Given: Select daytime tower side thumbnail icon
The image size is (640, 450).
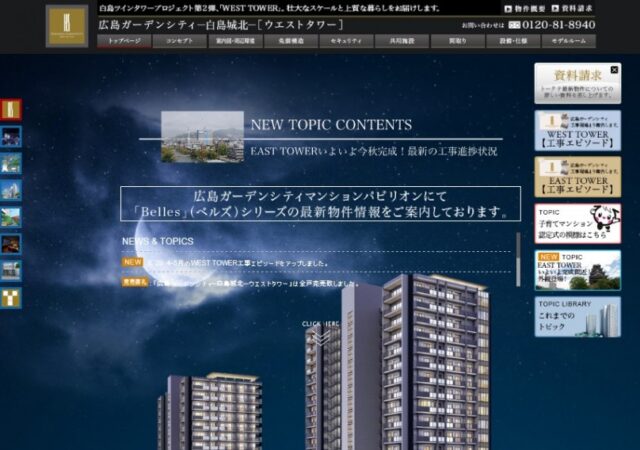Looking at the screenshot, I should tap(11, 190).
